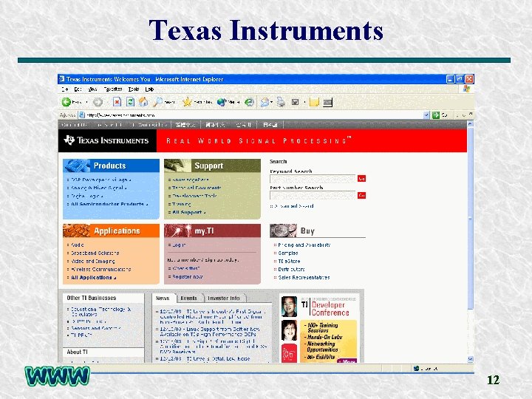Click the Buy coins image
Image resolution: width=532 pixels, height=399 pixels.
283,231
